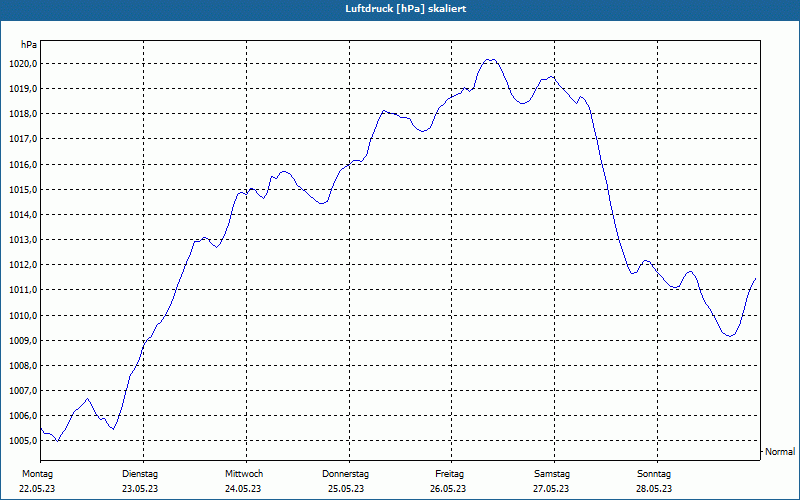Click the Montag day label
The image size is (800, 500).
click(37, 474)
